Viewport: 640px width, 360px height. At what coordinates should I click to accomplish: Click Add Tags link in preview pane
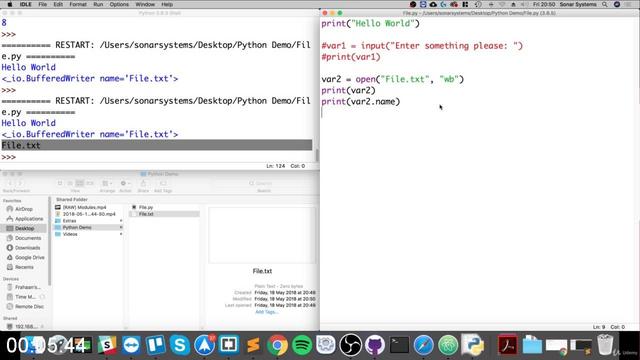click(267, 312)
